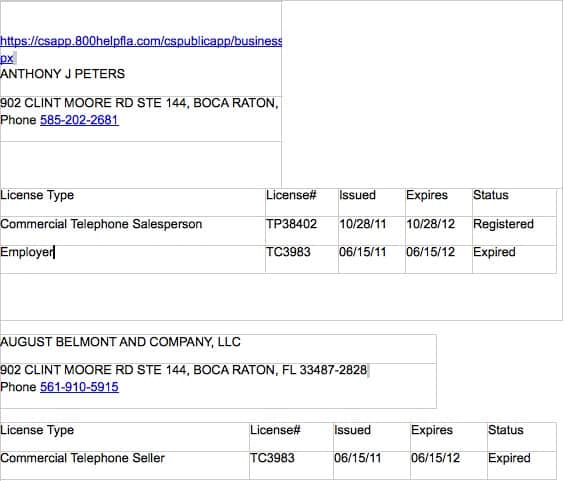
Task: Select TC3983 in the Commercial Telephone Seller row
Action: 272,458
